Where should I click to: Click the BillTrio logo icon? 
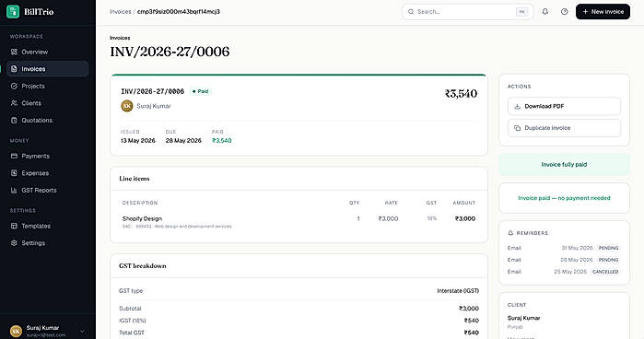coord(13,11)
